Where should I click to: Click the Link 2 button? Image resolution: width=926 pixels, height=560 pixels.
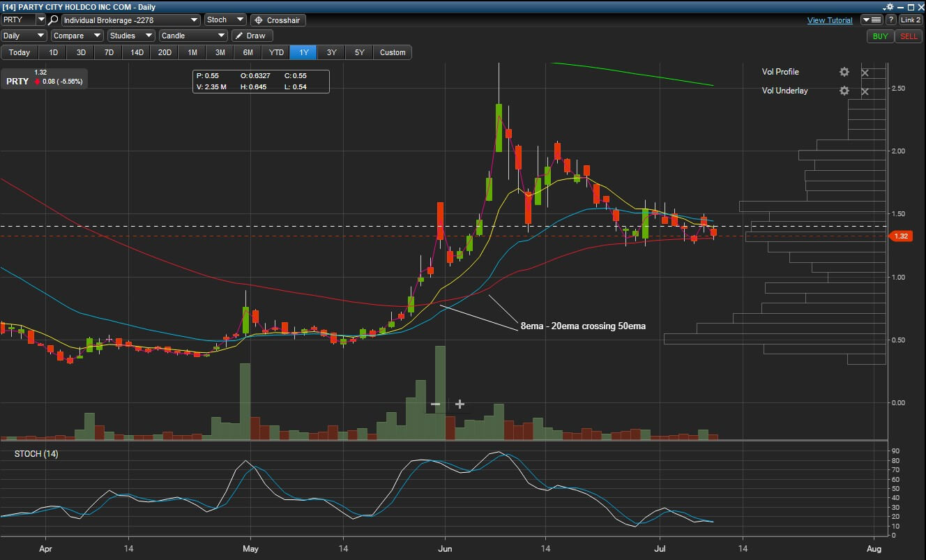point(911,20)
